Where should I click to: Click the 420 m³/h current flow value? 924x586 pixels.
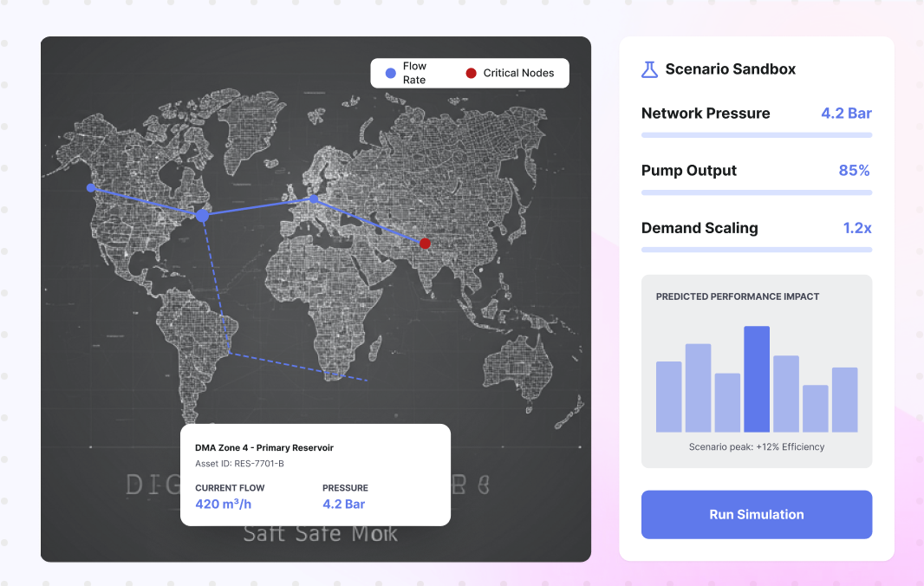point(223,504)
